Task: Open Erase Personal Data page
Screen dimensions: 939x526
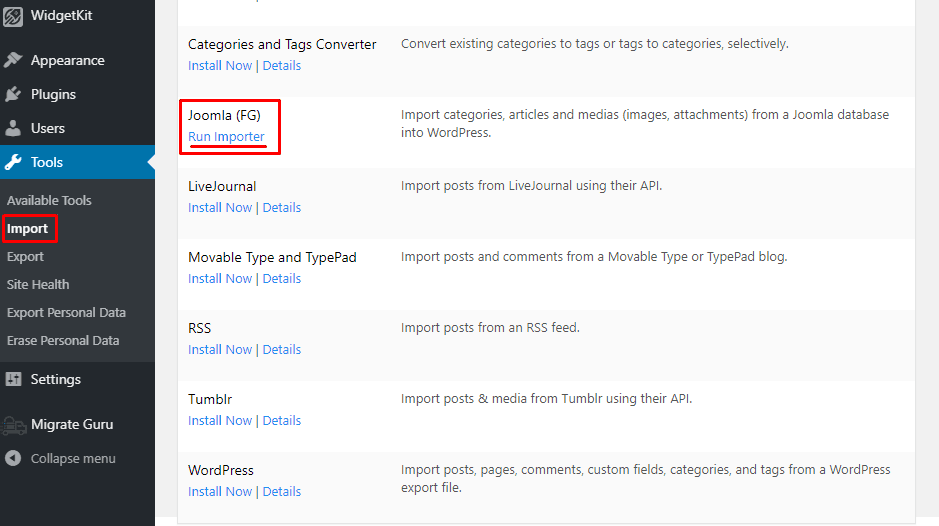Action: click(63, 340)
